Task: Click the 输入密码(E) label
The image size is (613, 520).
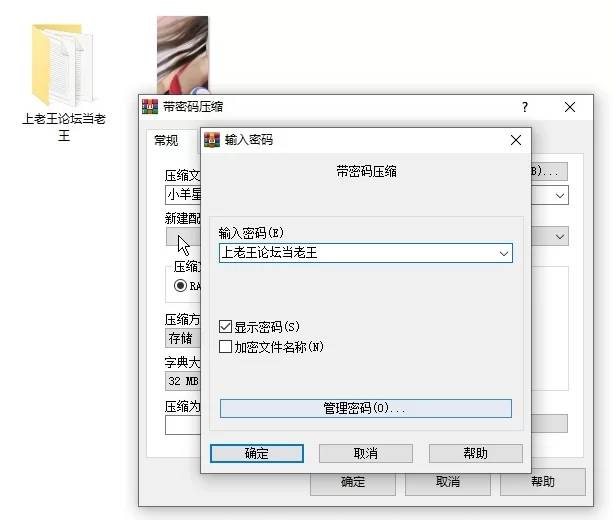Action: [251, 233]
